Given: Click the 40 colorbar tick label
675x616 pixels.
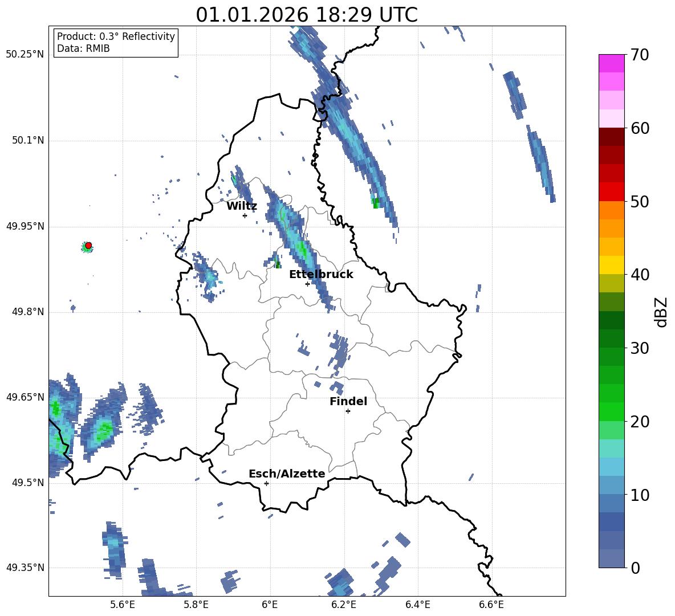Looking at the screenshot, I should 640,275.
